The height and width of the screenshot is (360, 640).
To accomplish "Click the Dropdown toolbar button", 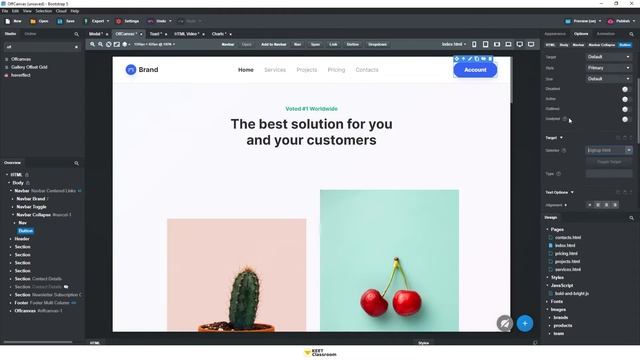I will coord(377,44).
